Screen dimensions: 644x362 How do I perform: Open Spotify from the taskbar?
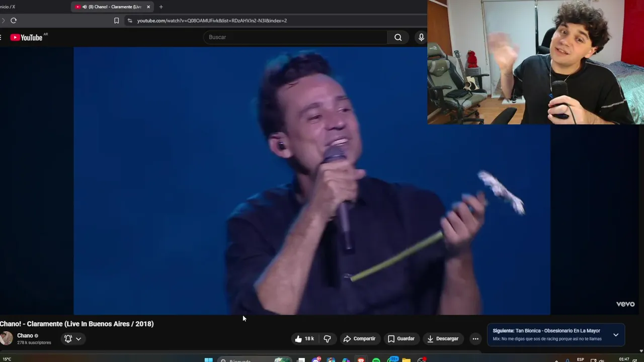pyautogui.click(x=376, y=360)
